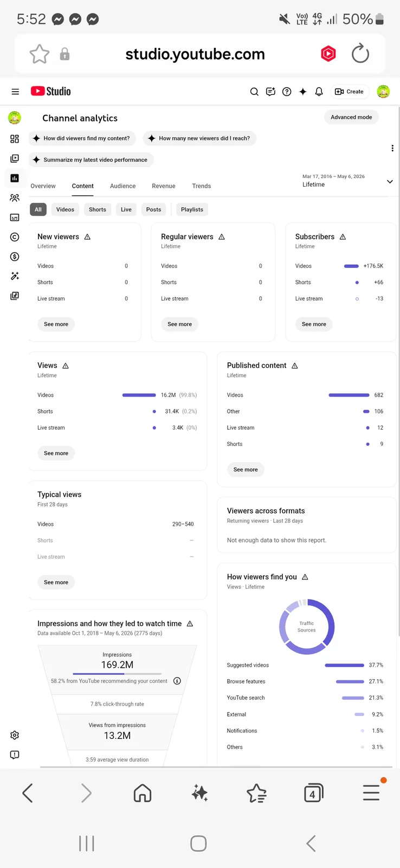Open Earn dollar icon in sidebar
The image size is (400, 868).
[15, 257]
